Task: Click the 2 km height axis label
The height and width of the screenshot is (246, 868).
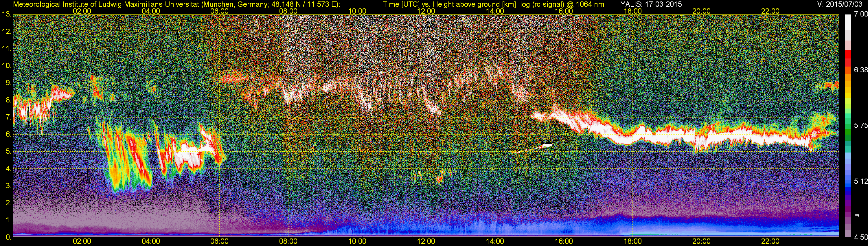Action: 8,203
